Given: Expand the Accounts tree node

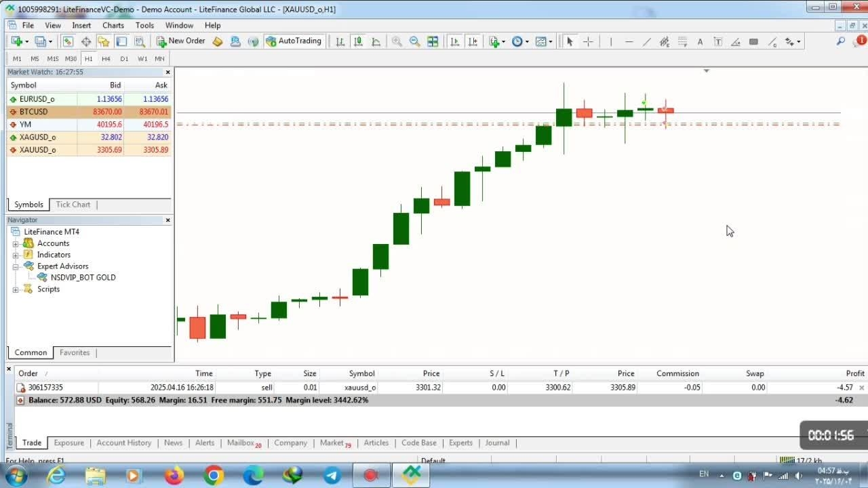Looking at the screenshot, I should (16, 243).
